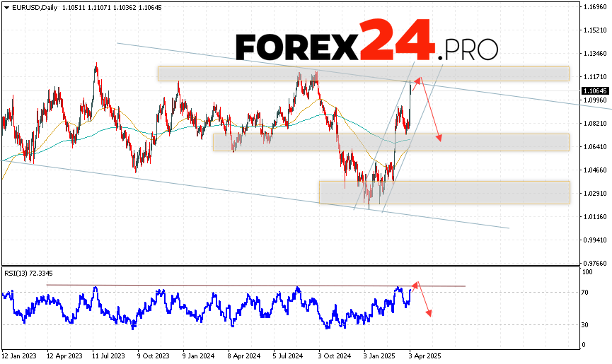Open the FOREX24.PRO watermark logo

(366, 41)
